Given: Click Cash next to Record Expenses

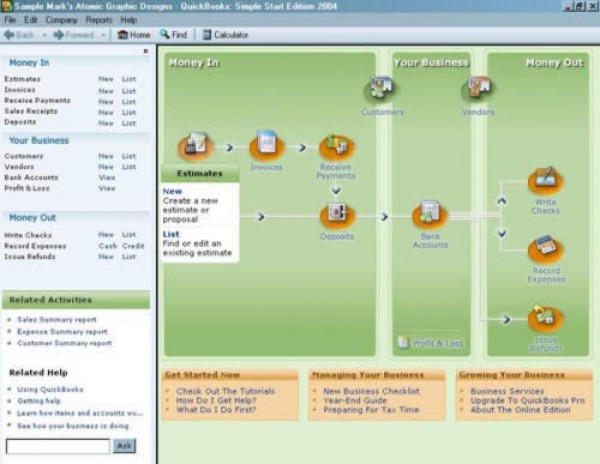Looking at the screenshot, I should [x=108, y=246].
